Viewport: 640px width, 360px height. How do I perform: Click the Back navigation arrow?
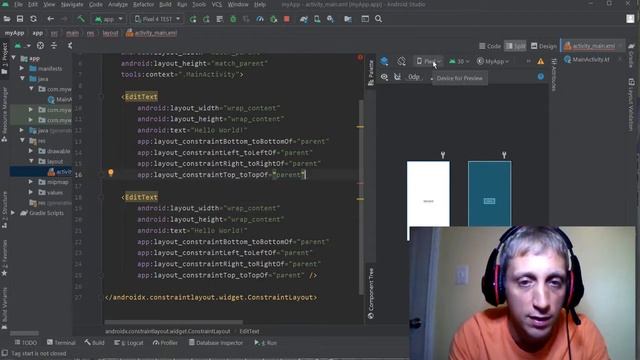click(x=51, y=19)
